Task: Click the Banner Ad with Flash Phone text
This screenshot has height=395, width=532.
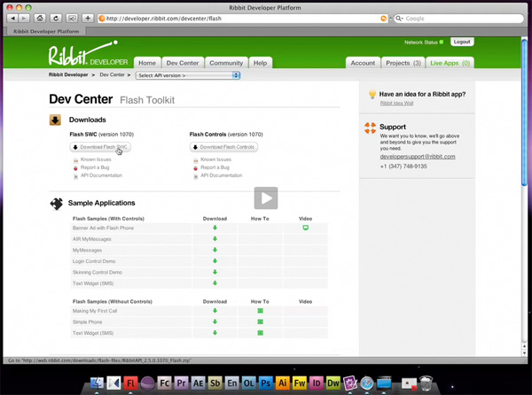Action: coord(103,228)
